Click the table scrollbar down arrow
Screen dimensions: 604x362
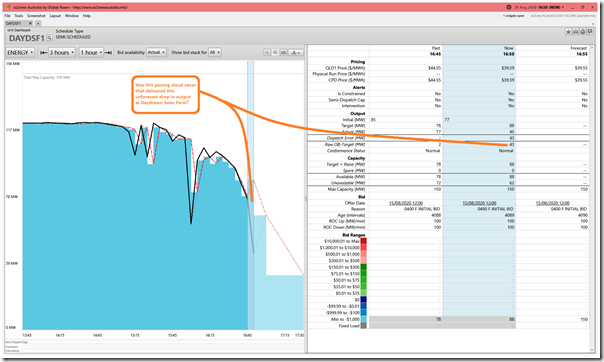pyautogui.click(x=593, y=350)
